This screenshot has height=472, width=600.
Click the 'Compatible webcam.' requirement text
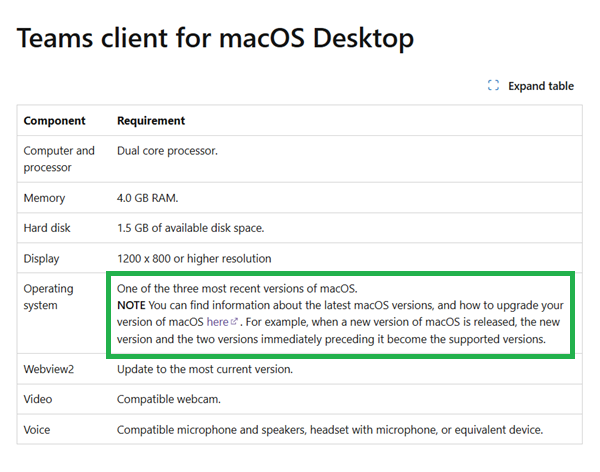169,399
